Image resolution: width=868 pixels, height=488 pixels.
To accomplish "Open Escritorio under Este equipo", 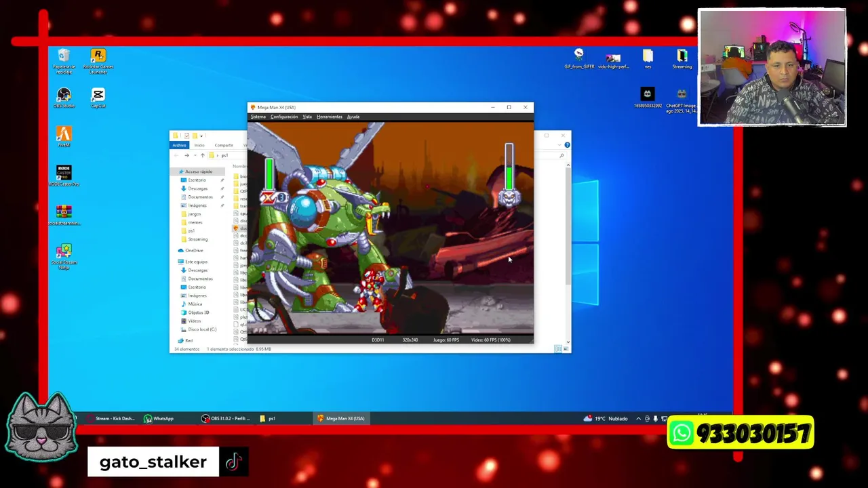I will (197, 287).
